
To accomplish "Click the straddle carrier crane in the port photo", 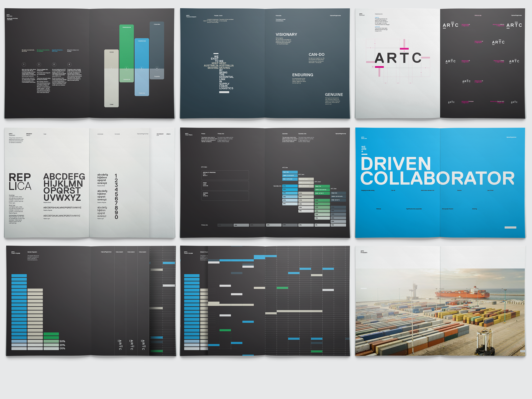I will pos(485,341).
